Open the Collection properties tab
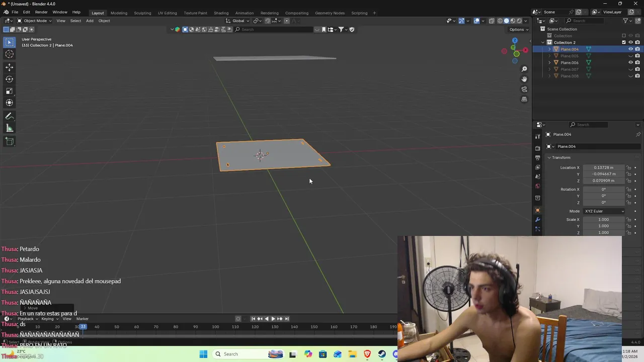The width and height of the screenshot is (644, 362). point(537,198)
